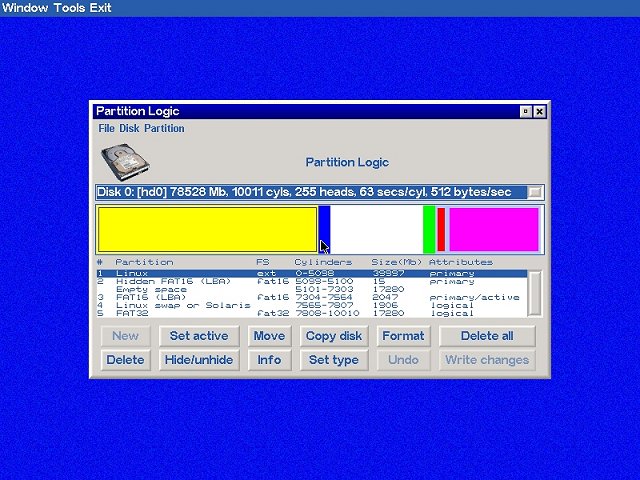Select the white empty space block

tap(376, 230)
